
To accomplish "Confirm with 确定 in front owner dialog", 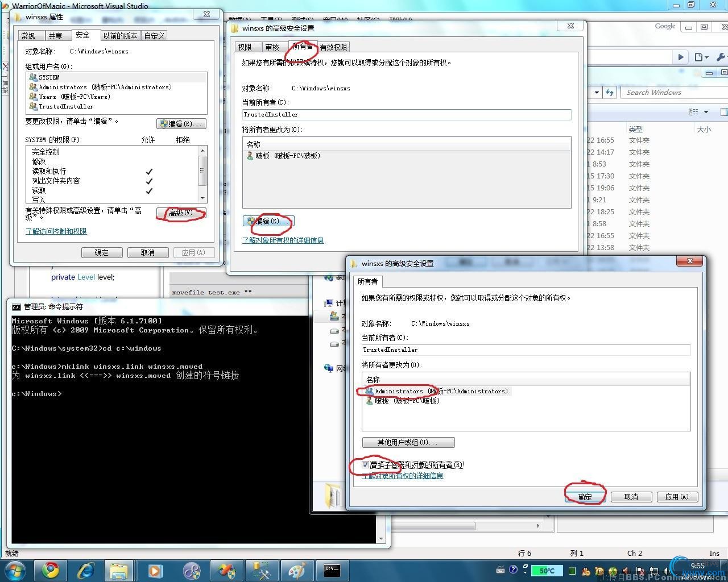I will coord(585,497).
